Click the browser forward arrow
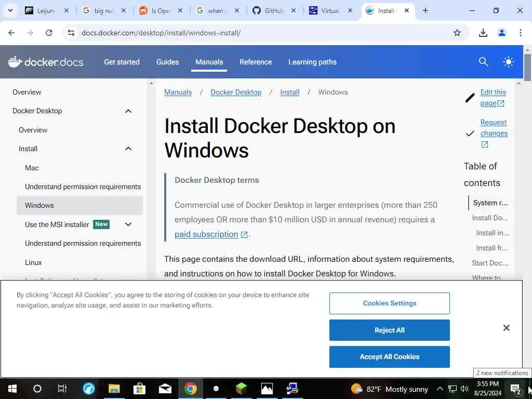532x399 pixels. (30, 33)
